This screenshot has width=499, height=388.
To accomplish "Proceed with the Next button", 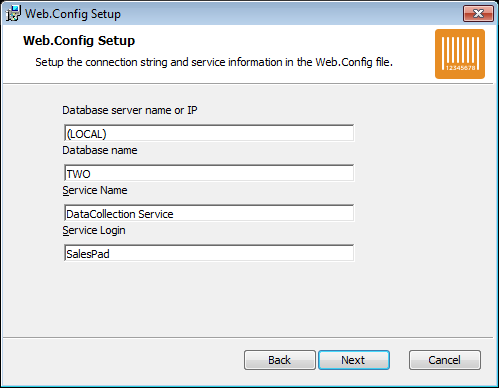I will coord(354,360).
